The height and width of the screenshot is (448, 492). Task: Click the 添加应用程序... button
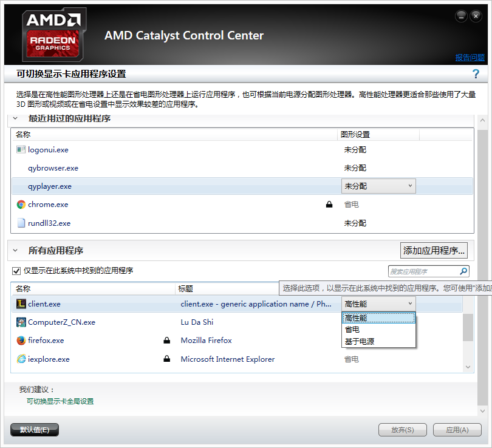coord(434,251)
